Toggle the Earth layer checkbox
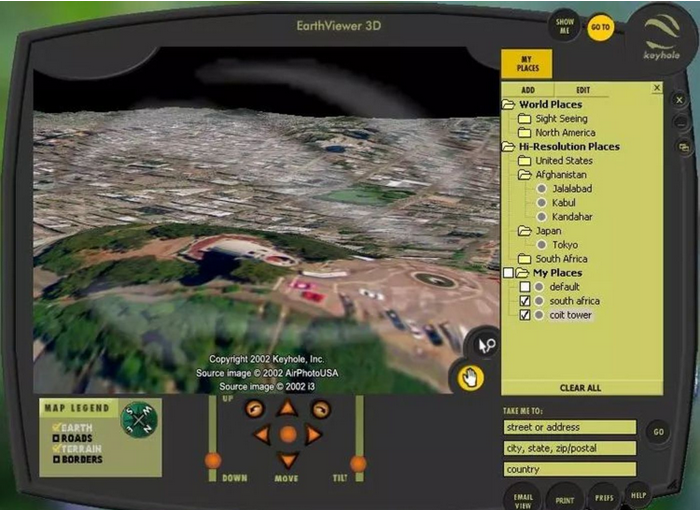Screen dimensions: 700x510 [56, 428]
